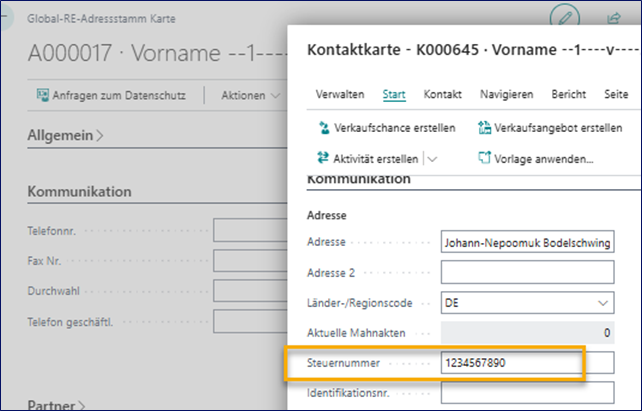Click the Länder-/Regionscode label

tap(359, 303)
